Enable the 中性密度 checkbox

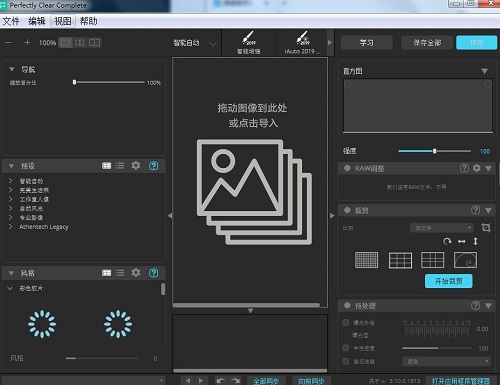[346, 348]
